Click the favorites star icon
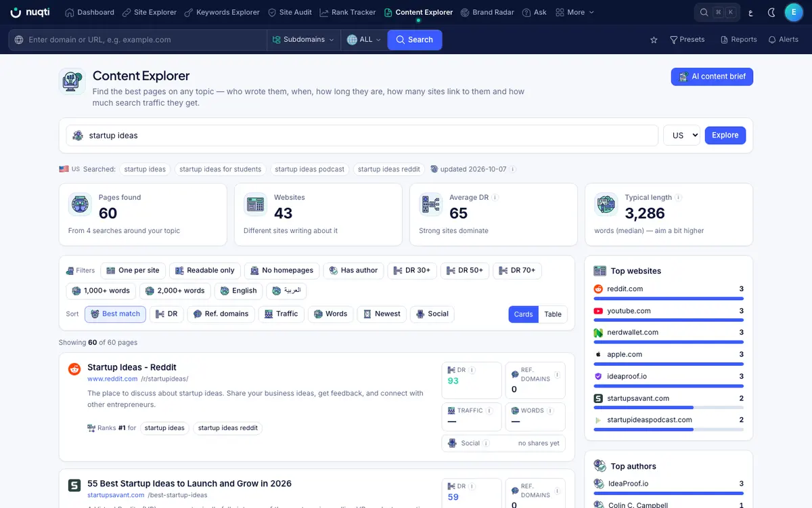Screen dimensions: 812x508 pos(654,40)
